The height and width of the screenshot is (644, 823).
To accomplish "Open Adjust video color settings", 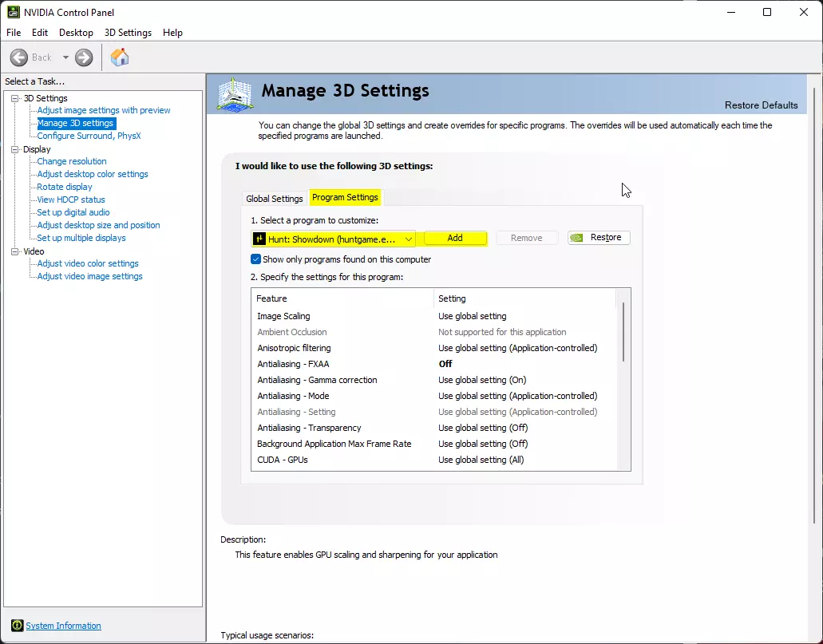I will click(x=88, y=263).
